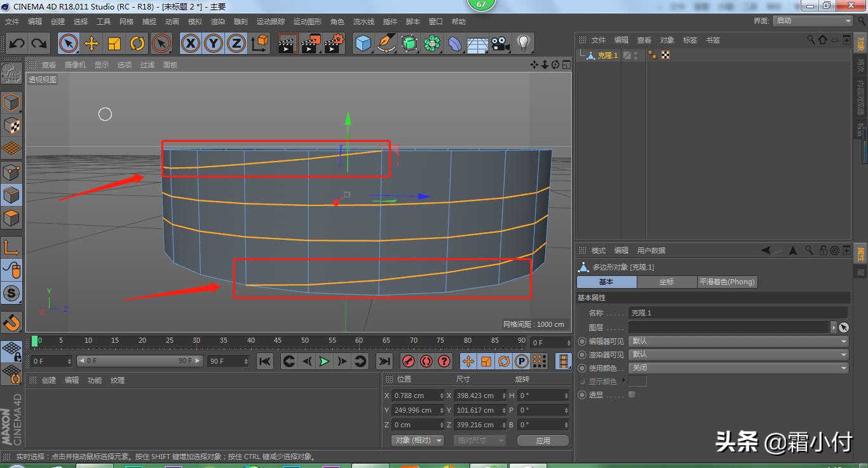Image resolution: width=868 pixels, height=468 pixels.
Task: Select the Cube primitive icon
Action: point(363,43)
